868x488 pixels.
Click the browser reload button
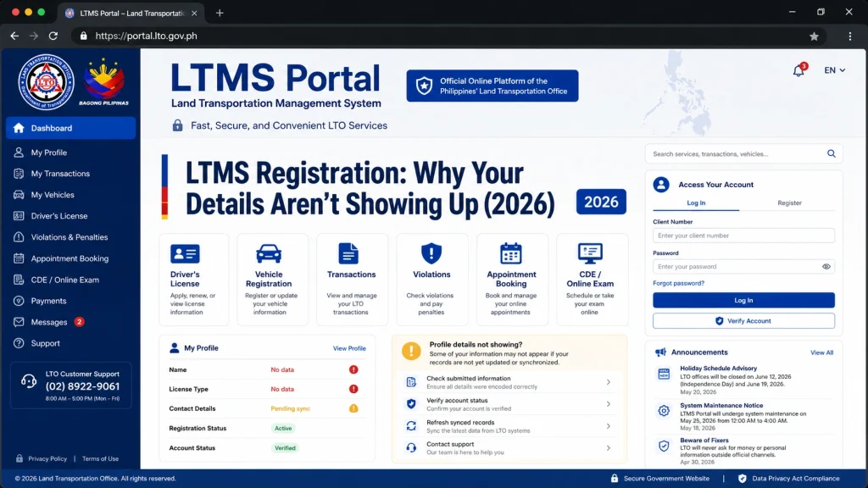tap(53, 36)
